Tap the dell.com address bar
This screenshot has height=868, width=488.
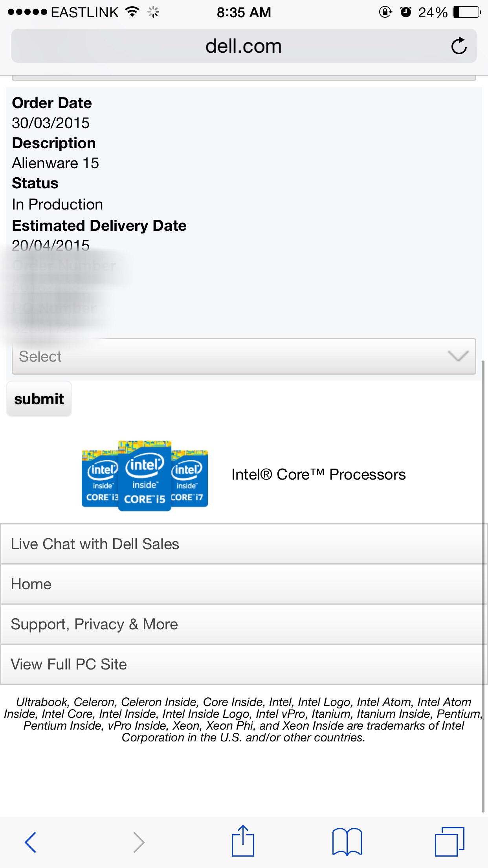click(244, 46)
